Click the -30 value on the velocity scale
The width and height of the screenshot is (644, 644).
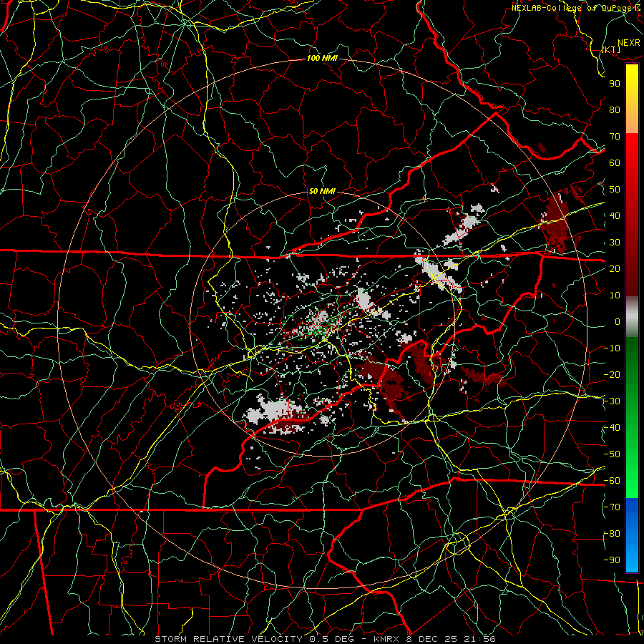coord(612,401)
